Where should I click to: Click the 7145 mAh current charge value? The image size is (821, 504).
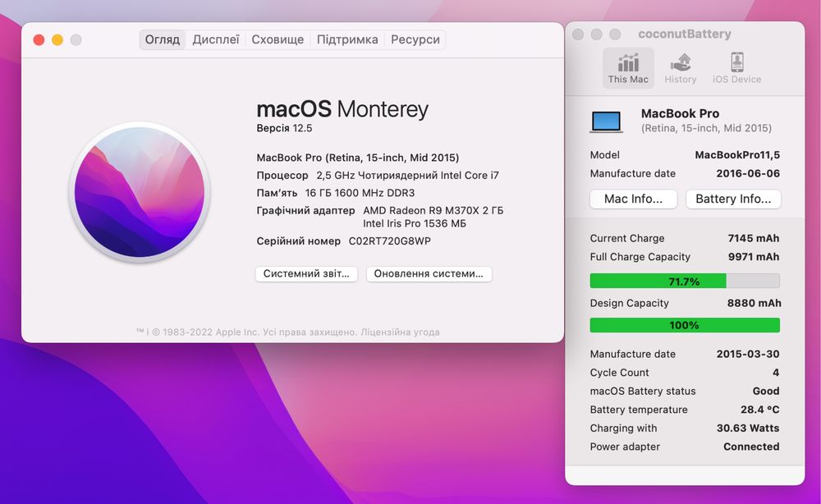754,238
